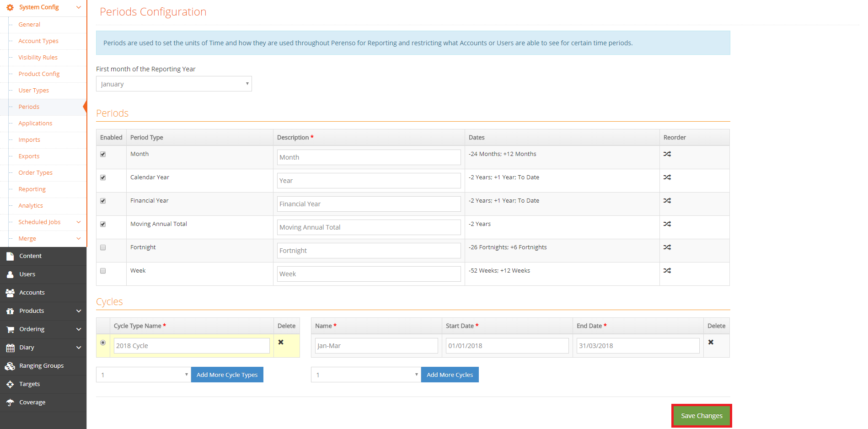Click the Diary calendar icon

[x=10, y=348]
